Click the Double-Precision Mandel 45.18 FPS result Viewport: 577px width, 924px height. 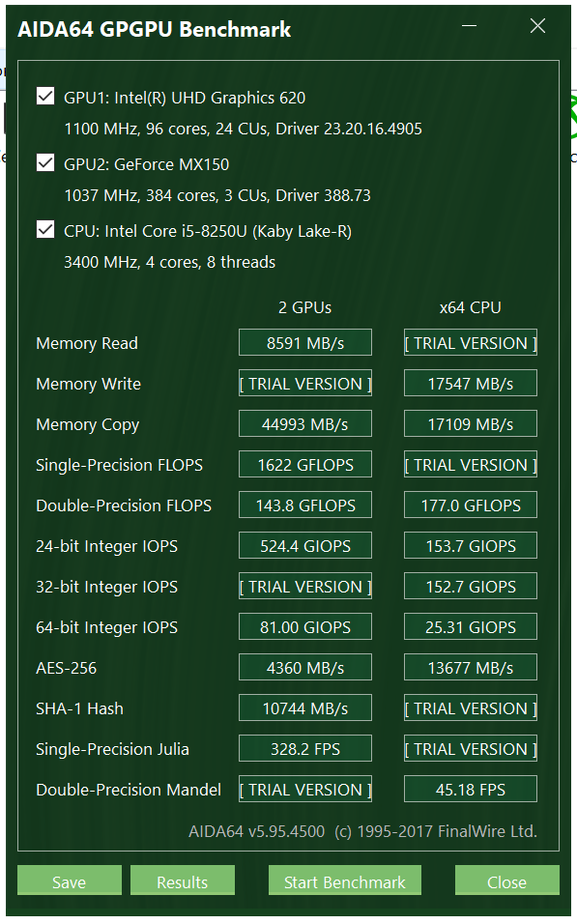click(x=471, y=789)
